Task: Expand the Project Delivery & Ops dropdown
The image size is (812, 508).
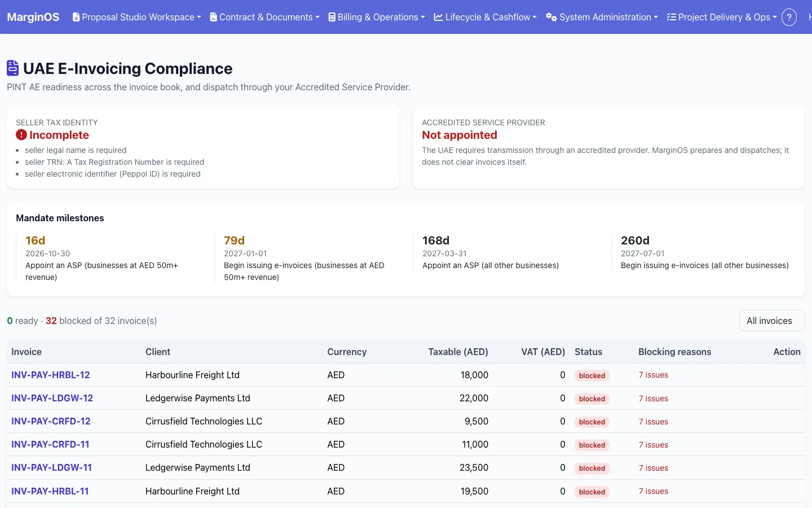Action: [722, 17]
